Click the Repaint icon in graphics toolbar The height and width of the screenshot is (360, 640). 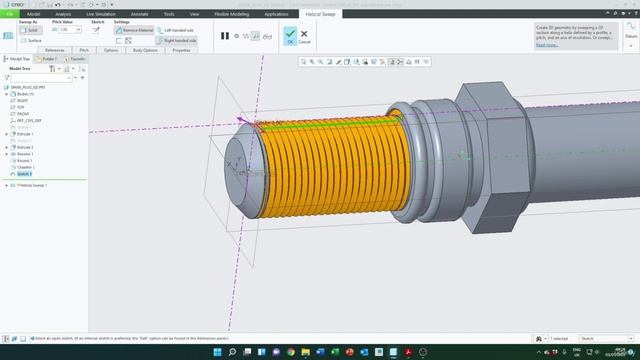click(x=330, y=62)
